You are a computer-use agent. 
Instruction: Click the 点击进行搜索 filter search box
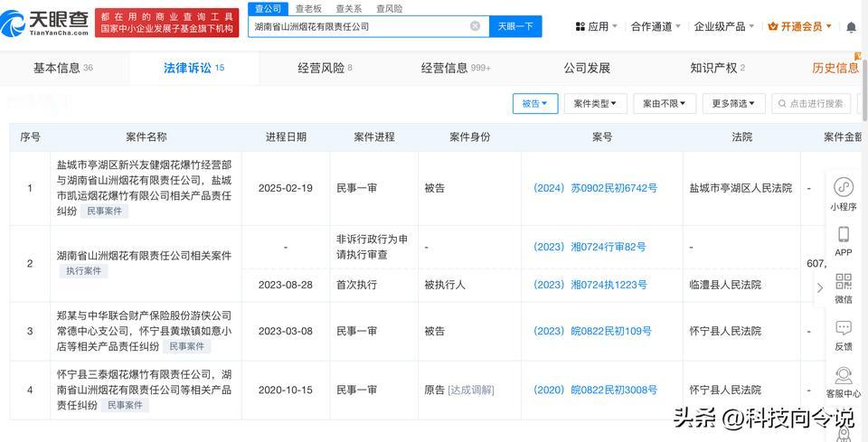point(811,103)
